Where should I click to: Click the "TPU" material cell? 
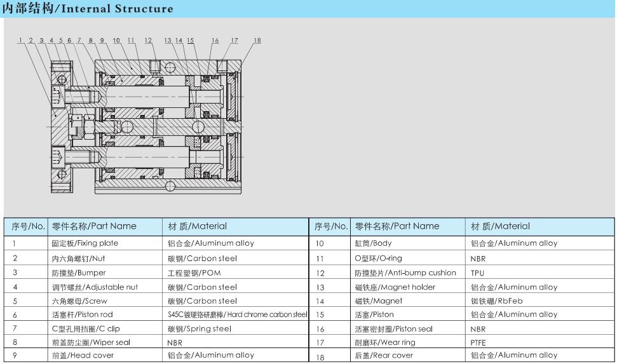[478, 273]
